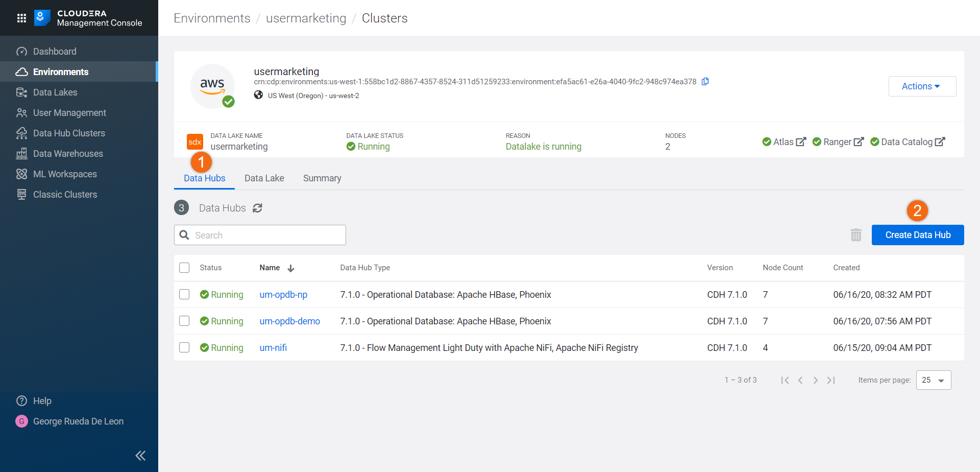Image resolution: width=980 pixels, height=472 pixels.
Task: Switch to the Data Hubs tab
Action: pyautogui.click(x=205, y=178)
